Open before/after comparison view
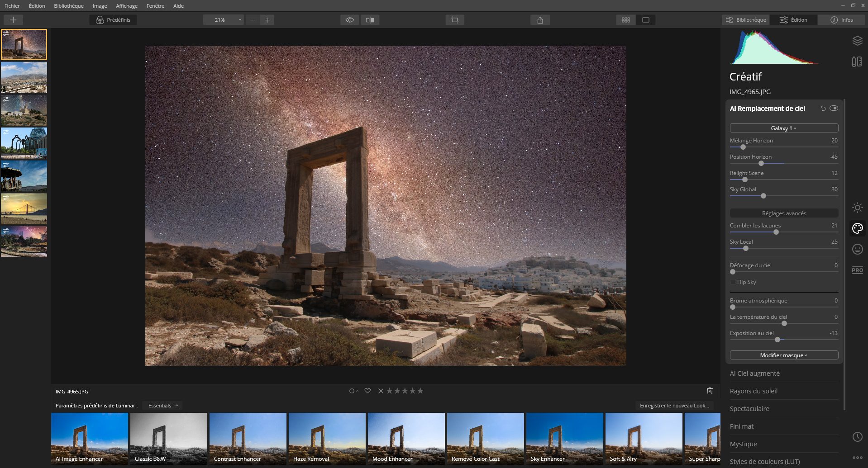The width and height of the screenshot is (868, 468). (371, 20)
